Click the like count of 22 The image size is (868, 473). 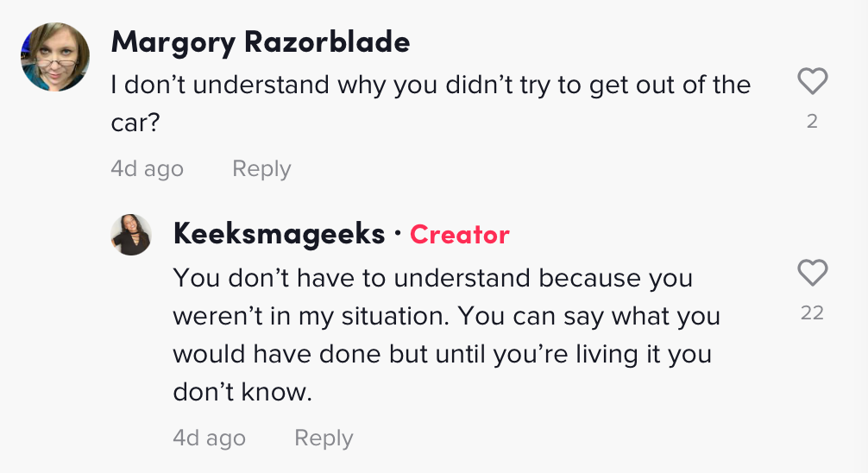812,313
